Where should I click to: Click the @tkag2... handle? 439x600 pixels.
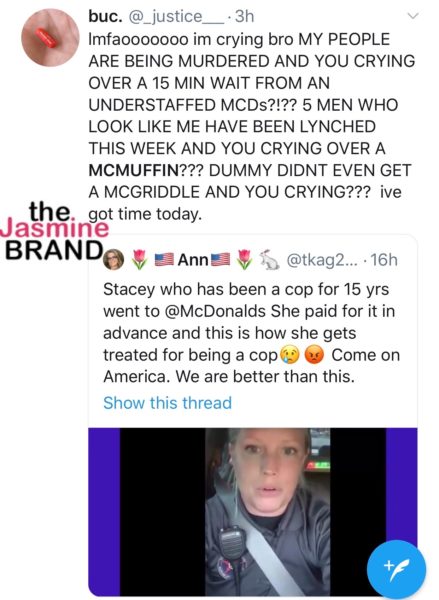point(323,260)
